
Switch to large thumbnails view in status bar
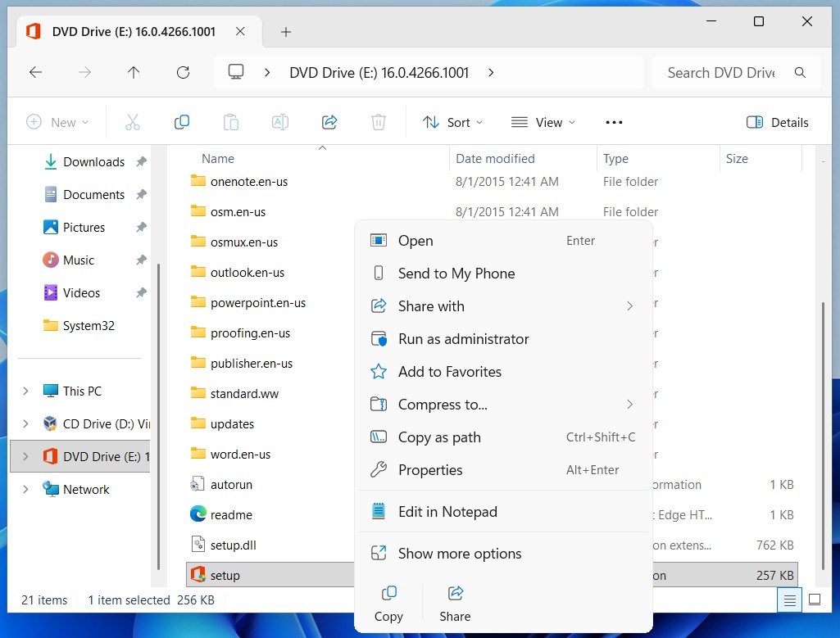(815, 600)
